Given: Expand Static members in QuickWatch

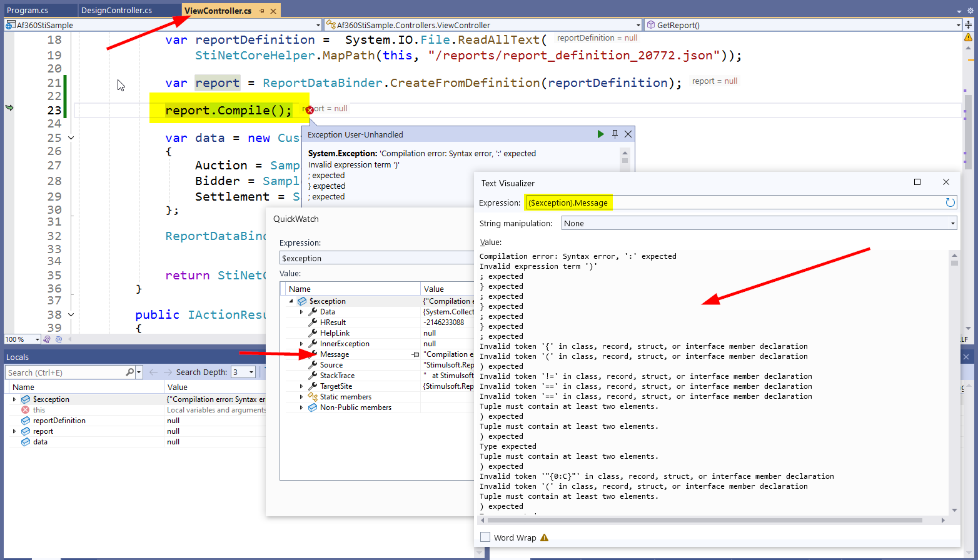Looking at the screenshot, I should click(x=301, y=397).
